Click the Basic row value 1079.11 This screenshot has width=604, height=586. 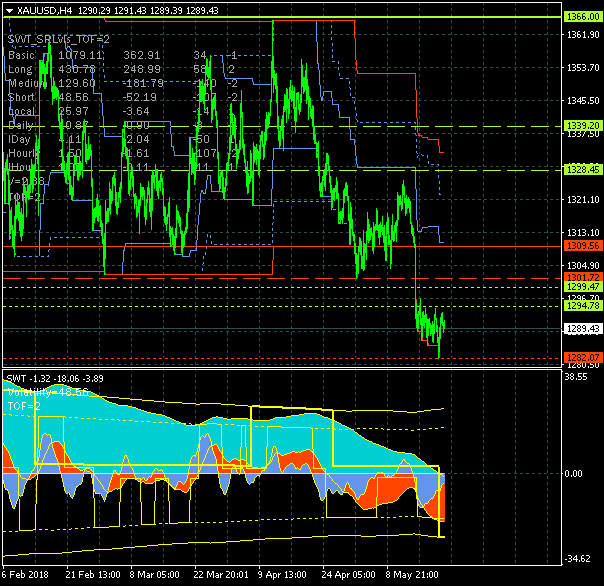tap(80, 55)
